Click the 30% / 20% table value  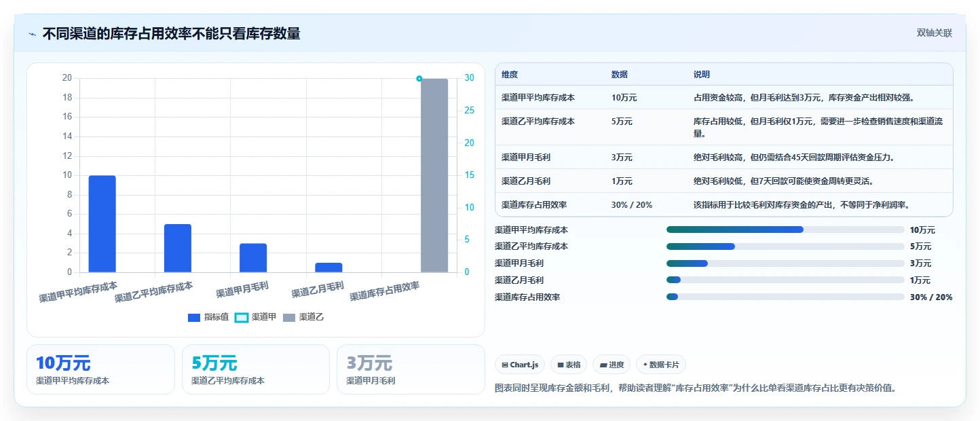click(632, 204)
